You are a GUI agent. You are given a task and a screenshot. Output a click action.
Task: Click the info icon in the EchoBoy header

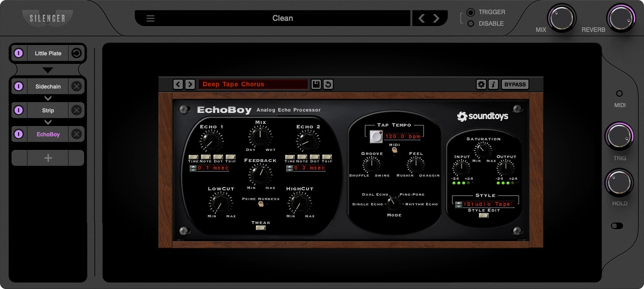click(493, 84)
